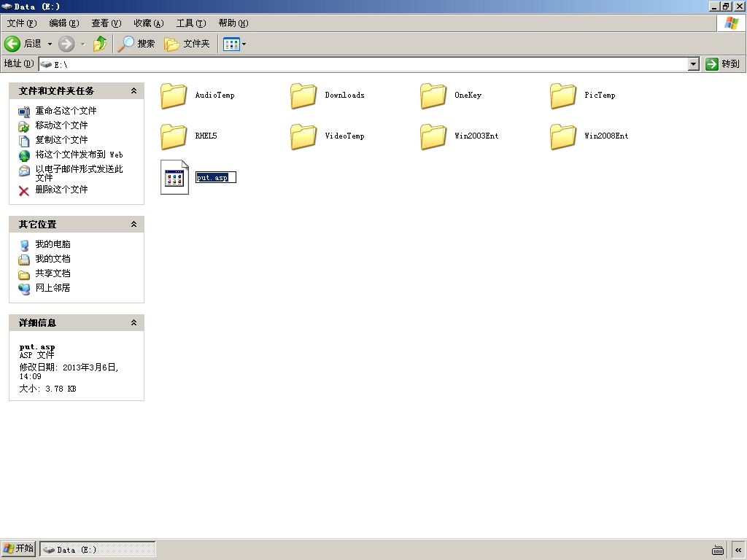Select the Downloads folder icon

coord(303,96)
